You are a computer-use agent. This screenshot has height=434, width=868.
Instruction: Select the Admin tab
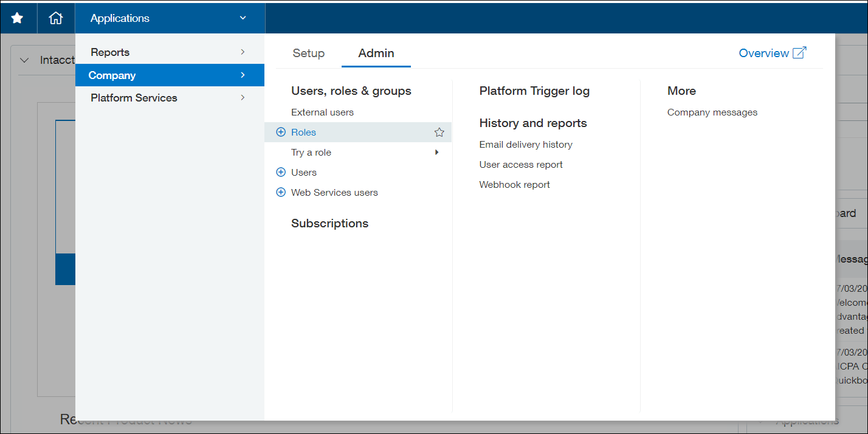pos(376,53)
